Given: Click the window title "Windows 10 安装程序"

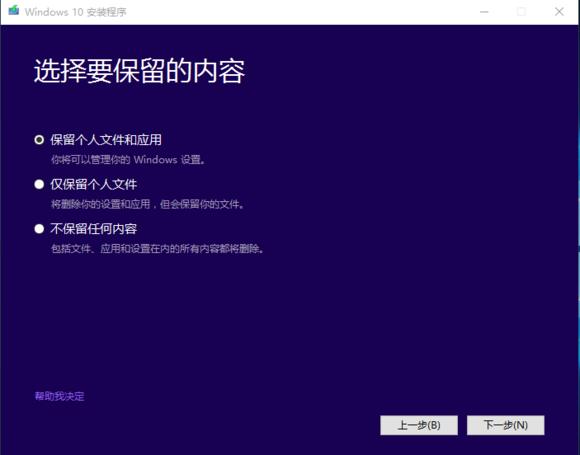Looking at the screenshot, I should 76,12.
